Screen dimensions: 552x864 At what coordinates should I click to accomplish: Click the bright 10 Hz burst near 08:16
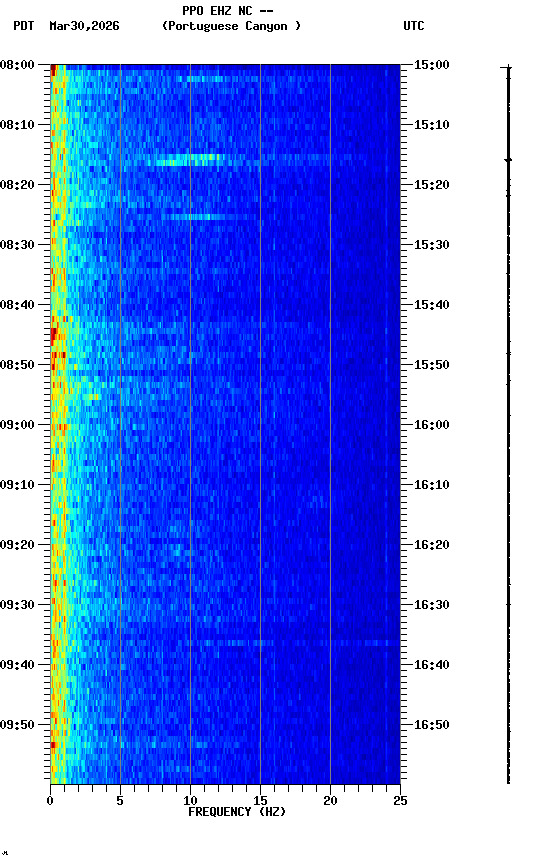point(190,160)
